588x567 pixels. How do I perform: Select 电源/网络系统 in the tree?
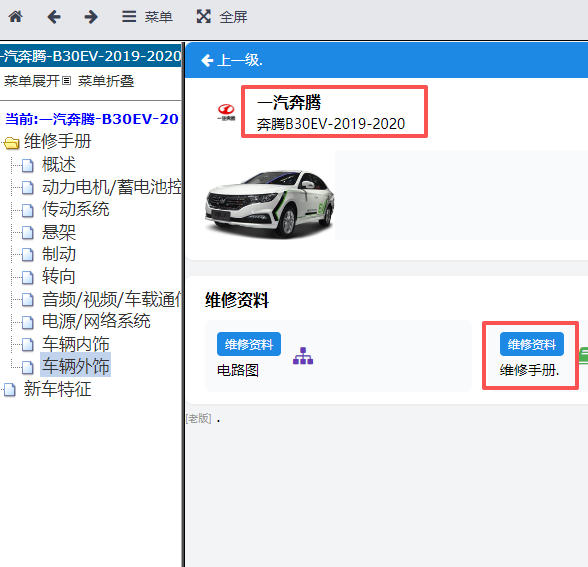coord(96,321)
